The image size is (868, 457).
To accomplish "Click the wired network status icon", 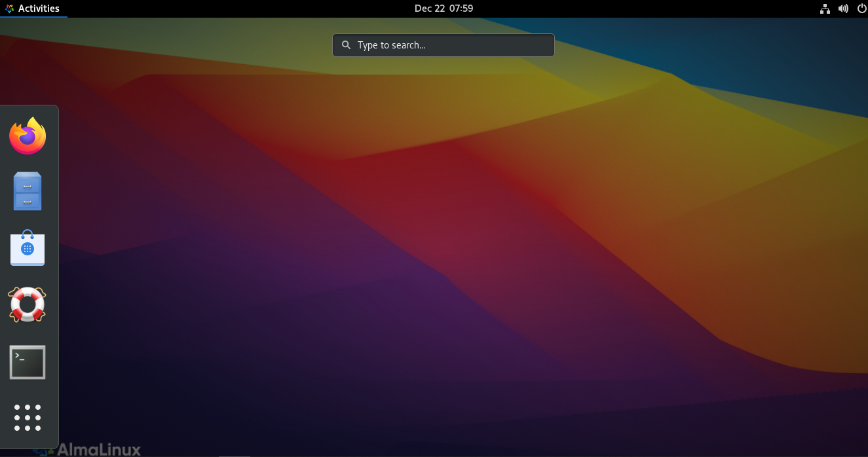I will coord(825,9).
